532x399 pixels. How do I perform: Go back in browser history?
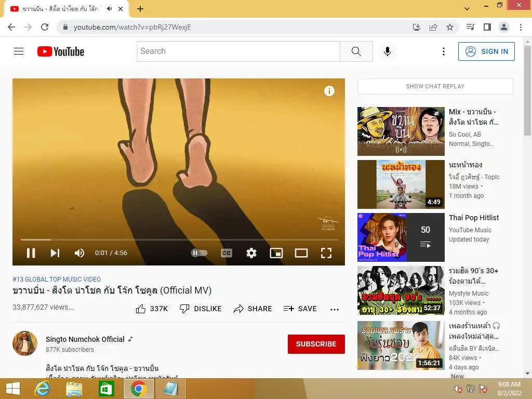pos(11,27)
